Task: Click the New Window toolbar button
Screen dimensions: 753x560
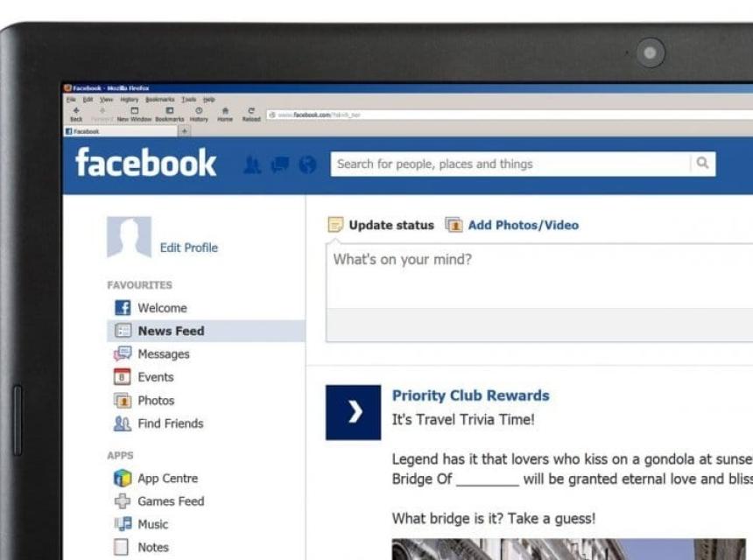Action: pos(134,114)
